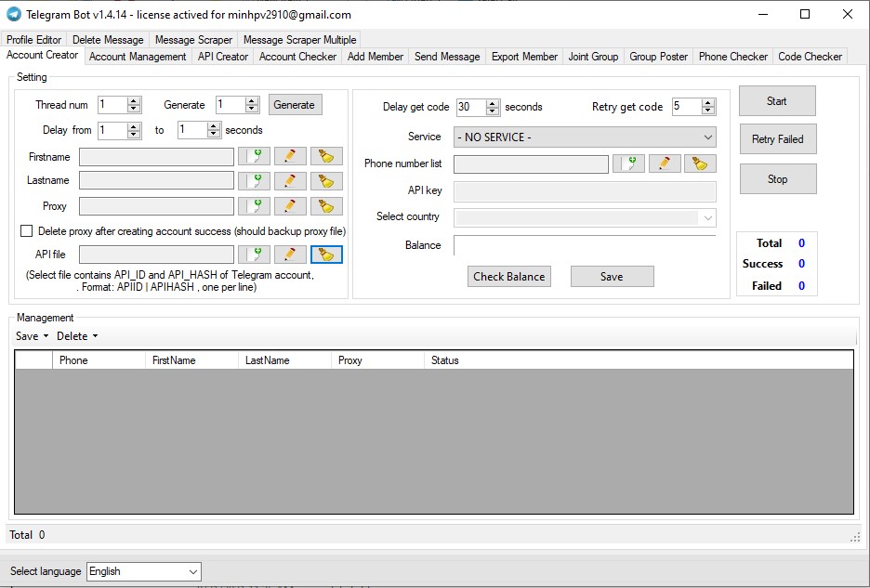Click the Proxy edit pencil icon
The image size is (870, 588).
[x=290, y=206]
